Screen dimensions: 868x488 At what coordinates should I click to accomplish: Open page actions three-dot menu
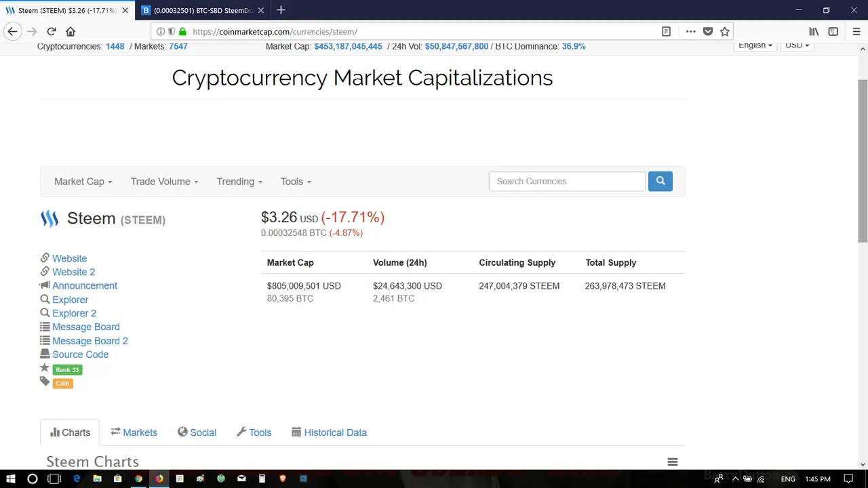click(690, 31)
